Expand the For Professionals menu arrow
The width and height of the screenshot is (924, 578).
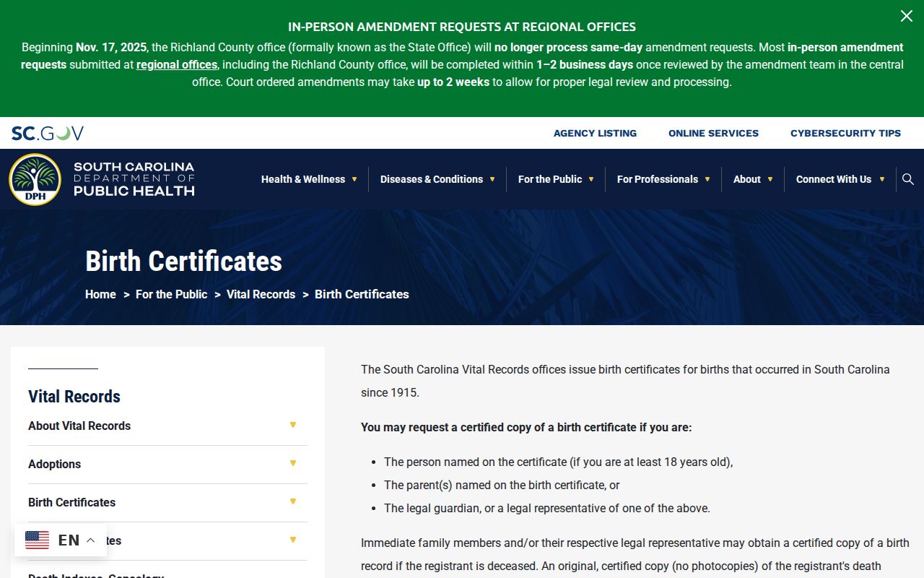coord(707,179)
